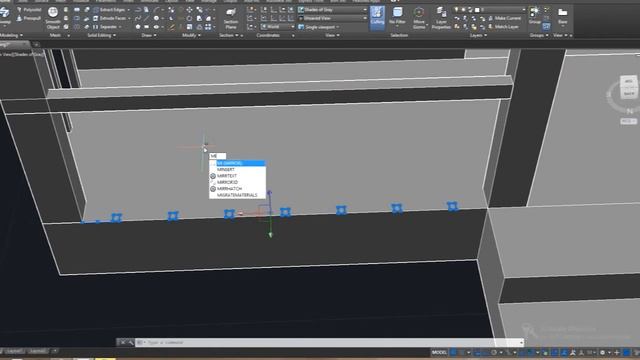Image resolution: width=640 pixels, height=360 pixels.
Task: Select MIRRHATCH from the autocomplete list
Action: pos(238,189)
